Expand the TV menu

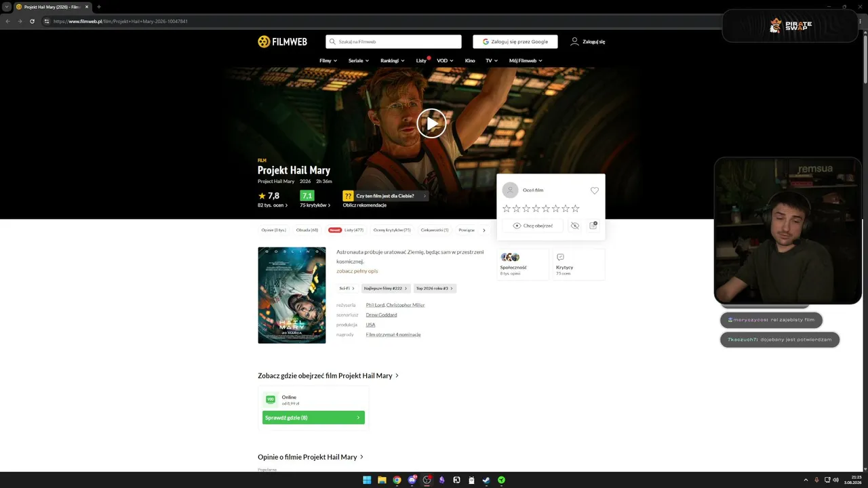click(492, 61)
